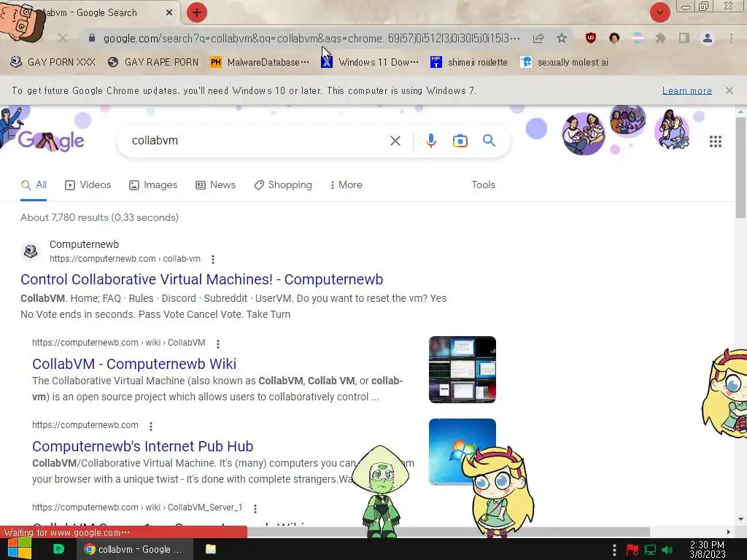This screenshot has width=747, height=560.
Task: Close the collabvm Google Search tab
Action: (169, 13)
